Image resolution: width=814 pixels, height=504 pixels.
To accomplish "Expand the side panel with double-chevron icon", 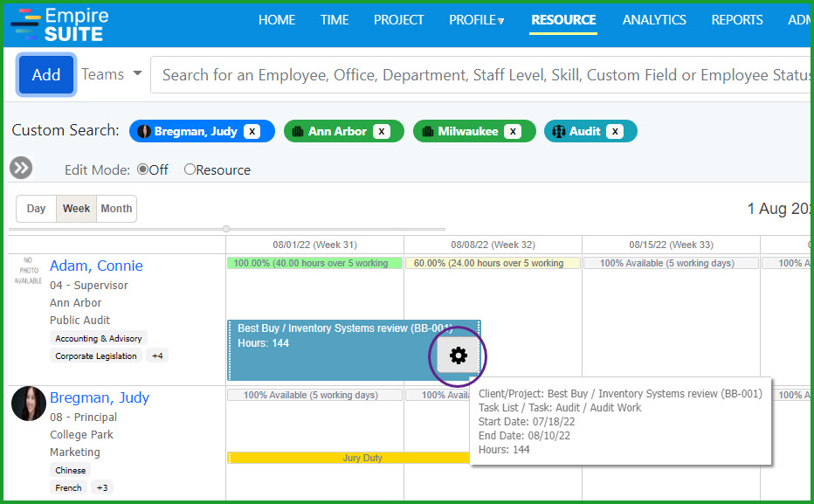I will [x=21, y=168].
